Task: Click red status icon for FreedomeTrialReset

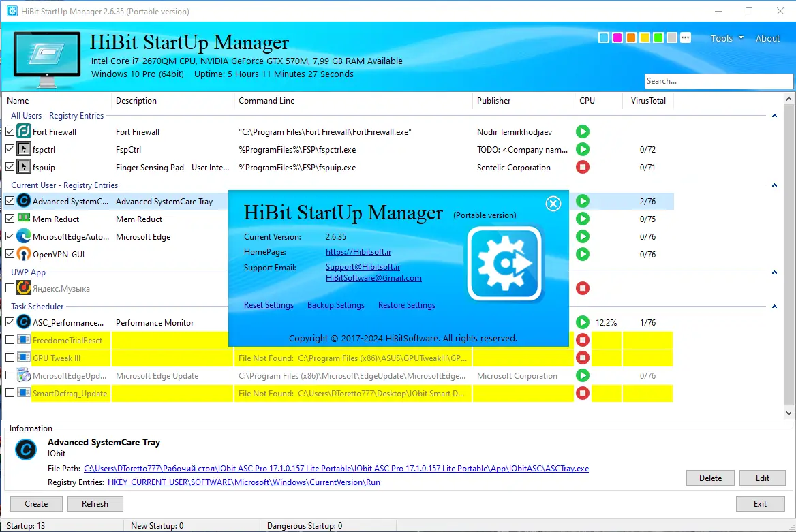Action: [583, 340]
